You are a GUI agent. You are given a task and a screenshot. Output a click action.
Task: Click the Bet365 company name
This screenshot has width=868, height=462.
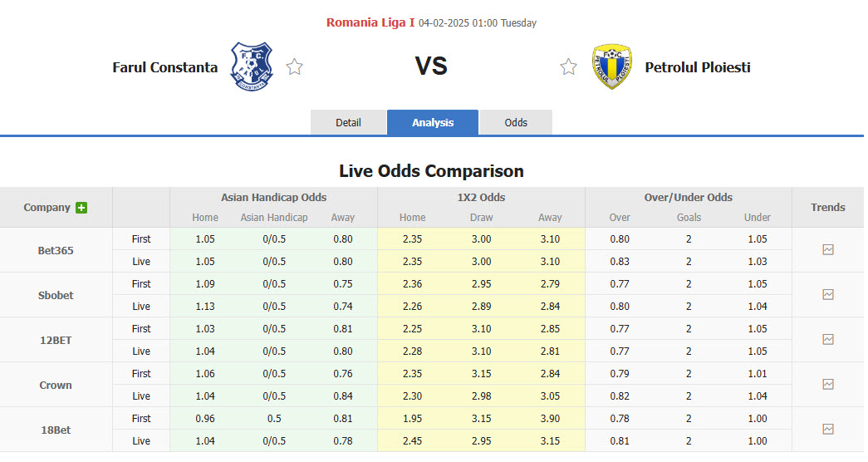(56, 250)
